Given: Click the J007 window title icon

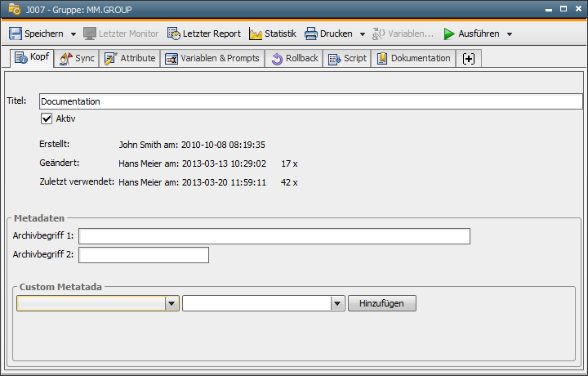Looking at the screenshot, I should [x=14, y=9].
